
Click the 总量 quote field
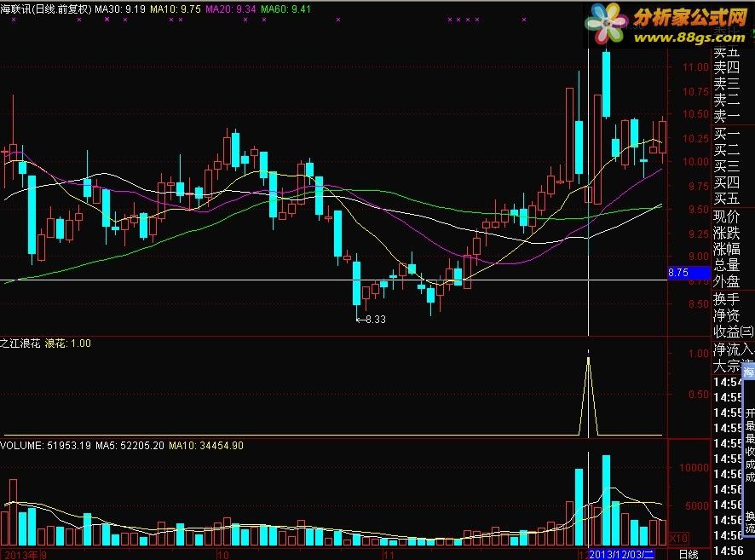coord(726,265)
